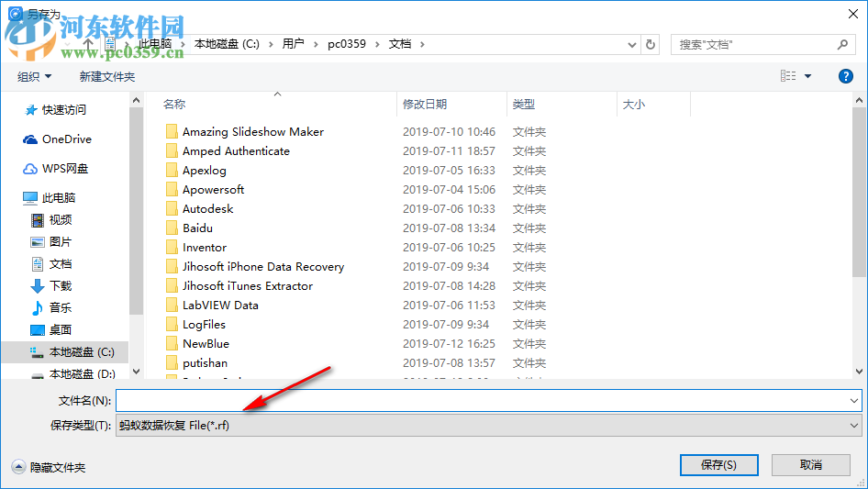
Task: Click 取消 button
Action: [x=811, y=465]
